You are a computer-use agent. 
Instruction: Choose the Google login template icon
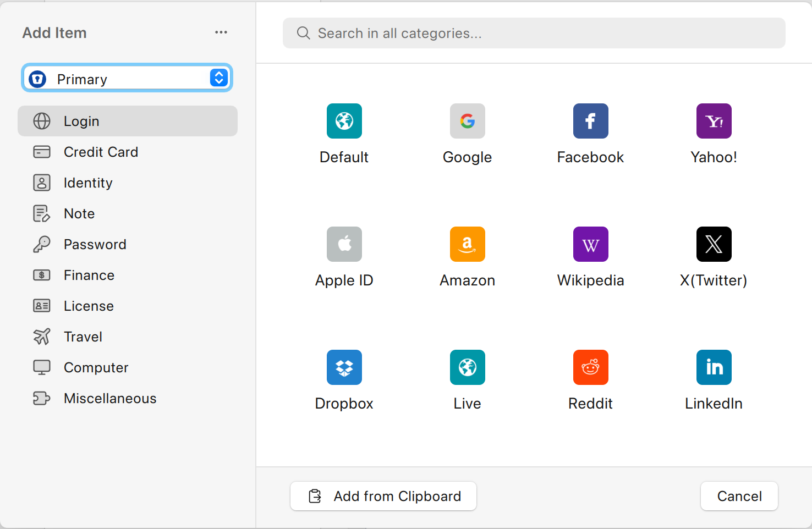(468, 121)
